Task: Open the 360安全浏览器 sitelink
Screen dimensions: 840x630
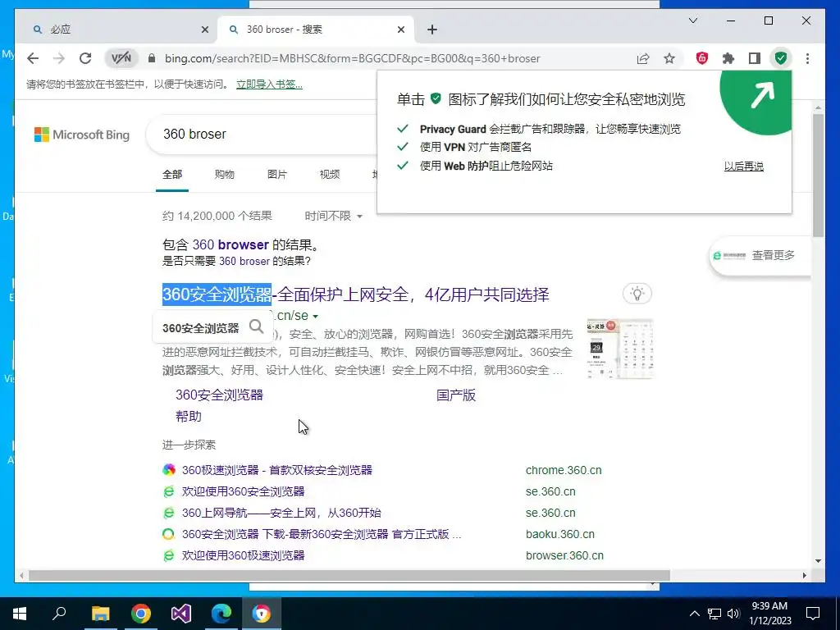Action: 219,395
